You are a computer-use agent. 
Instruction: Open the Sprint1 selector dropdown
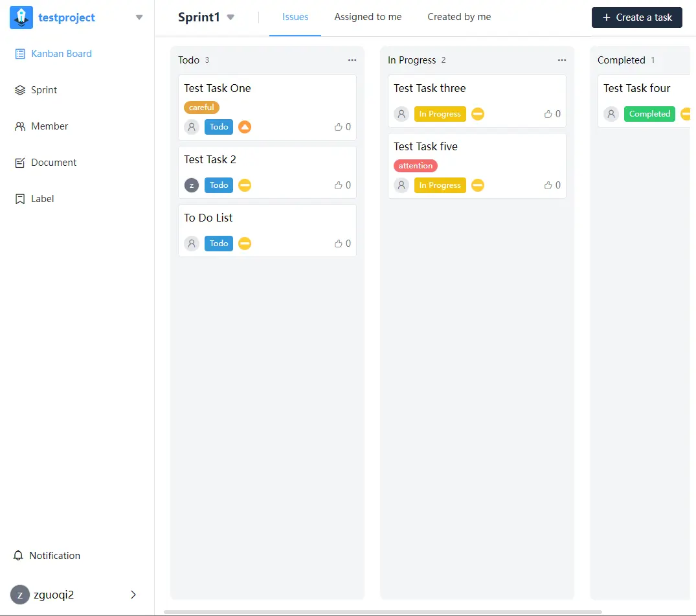pyautogui.click(x=230, y=17)
